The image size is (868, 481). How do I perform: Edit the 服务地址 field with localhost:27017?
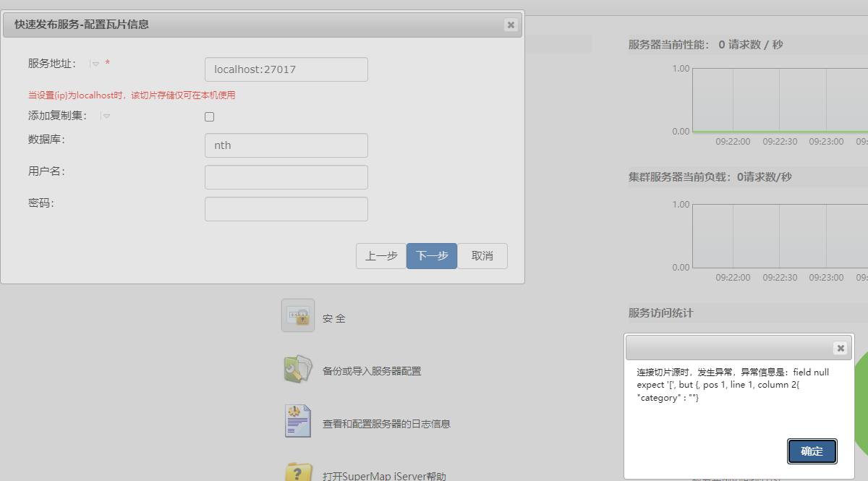[x=286, y=69]
